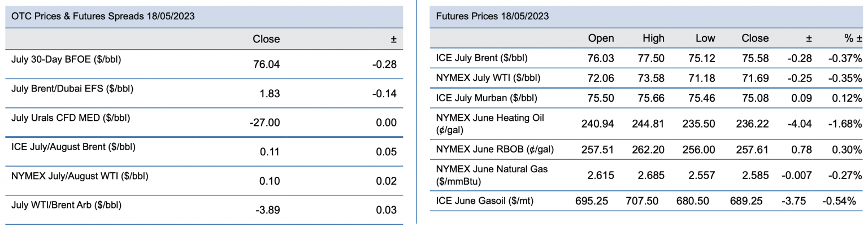The height and width of the screenshot is (231, 868).
Task: Click the Low column header
Action: 705,38
